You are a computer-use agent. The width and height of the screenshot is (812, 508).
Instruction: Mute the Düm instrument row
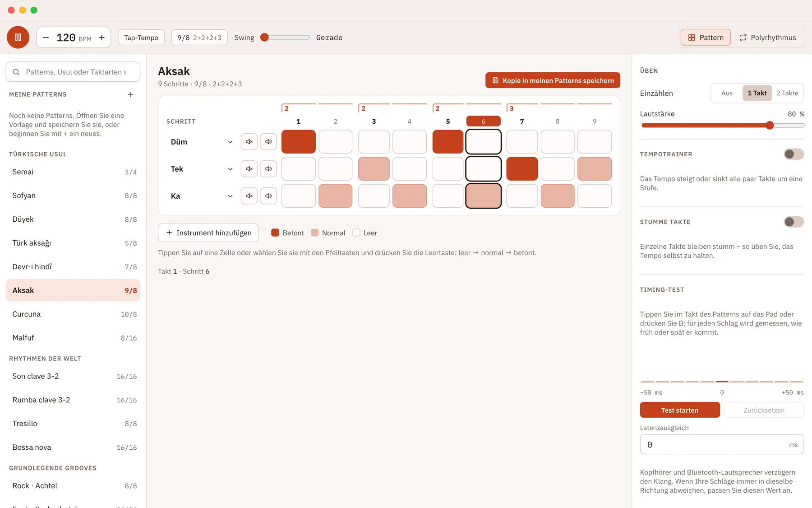tap(249, 142)
